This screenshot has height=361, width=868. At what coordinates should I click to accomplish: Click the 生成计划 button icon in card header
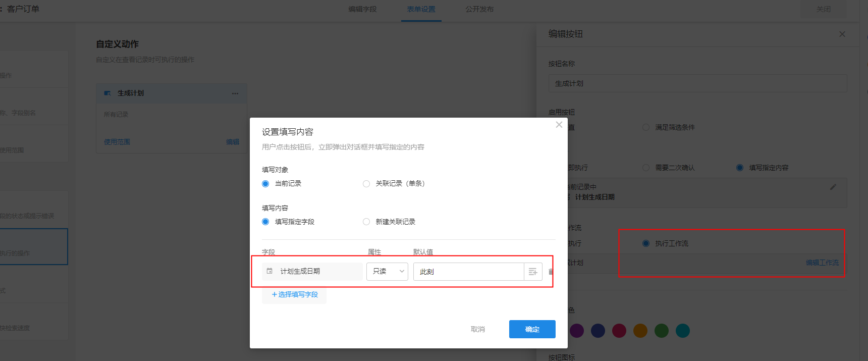coord(107,93)
